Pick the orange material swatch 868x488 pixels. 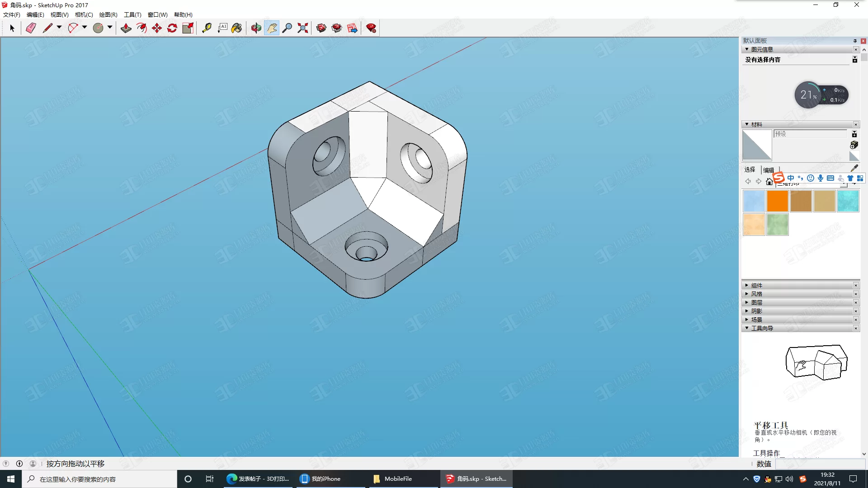tap(778, 201)
